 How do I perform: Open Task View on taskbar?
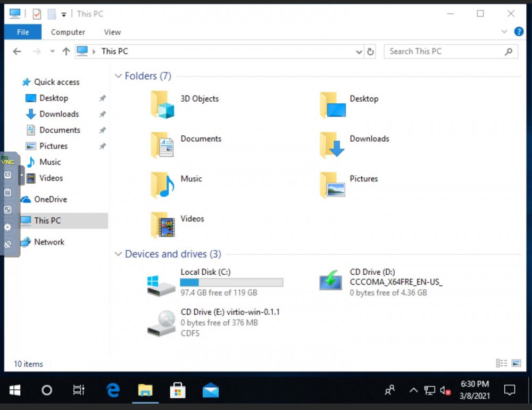click(x=79, y=390)
